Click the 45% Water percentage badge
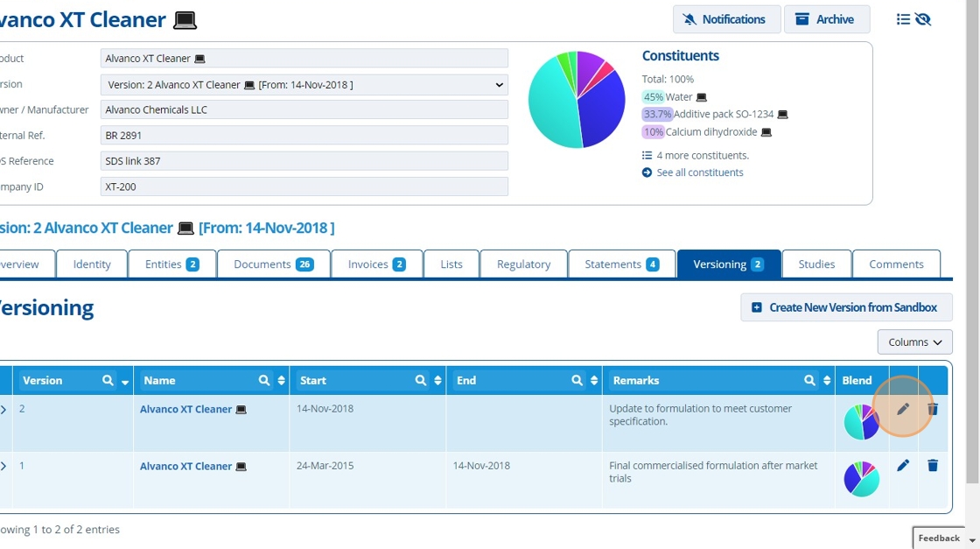This screenshot has height=549, width=980. 653,97
